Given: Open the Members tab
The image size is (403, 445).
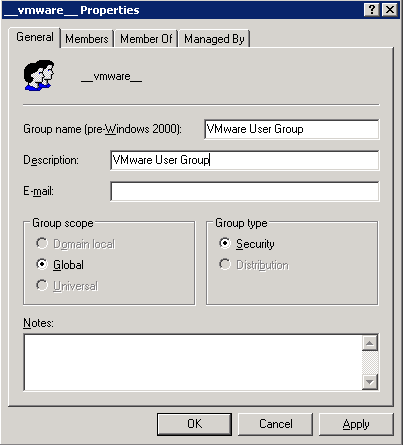Looking at the screenshot, I should 87,39.
